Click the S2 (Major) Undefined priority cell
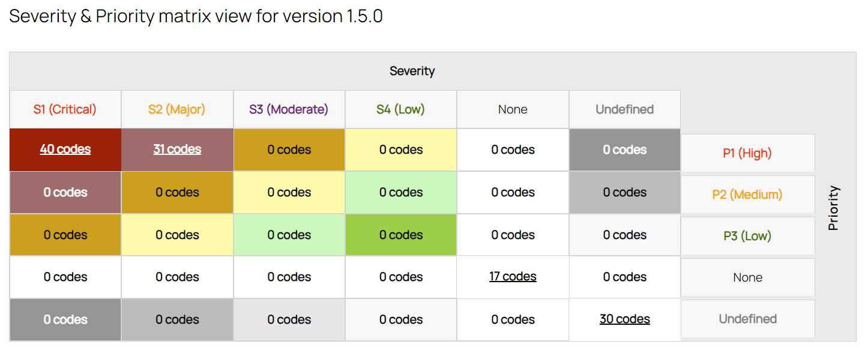 [177, 320]
